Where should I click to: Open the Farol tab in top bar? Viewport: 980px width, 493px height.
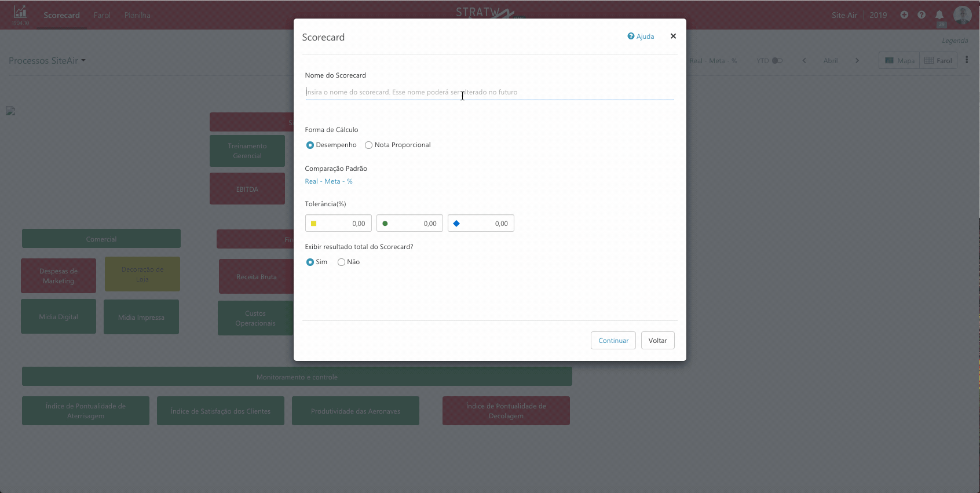click(x=102, y=15)
